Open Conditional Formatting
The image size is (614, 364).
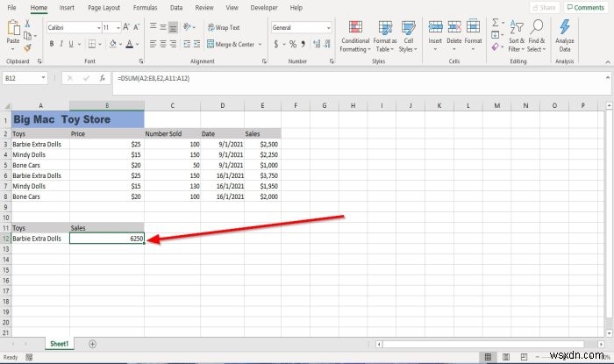tap(355, 37)
